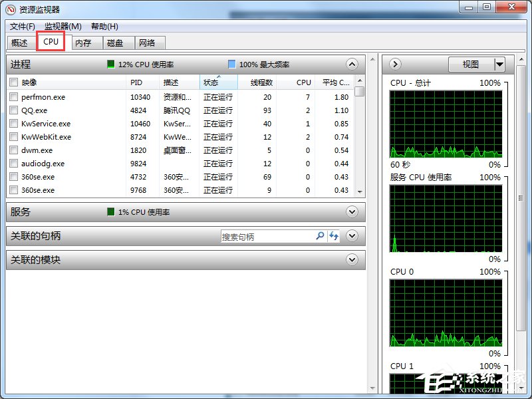The image size is (532, 399).
Task: Expand the 关联的模块 section
Action: pos(352,260)
